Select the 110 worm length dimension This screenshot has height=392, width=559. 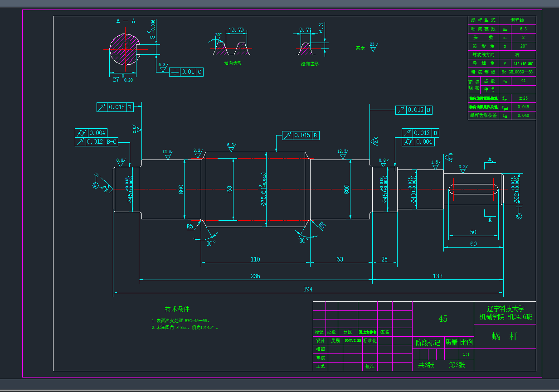[255, 259]
